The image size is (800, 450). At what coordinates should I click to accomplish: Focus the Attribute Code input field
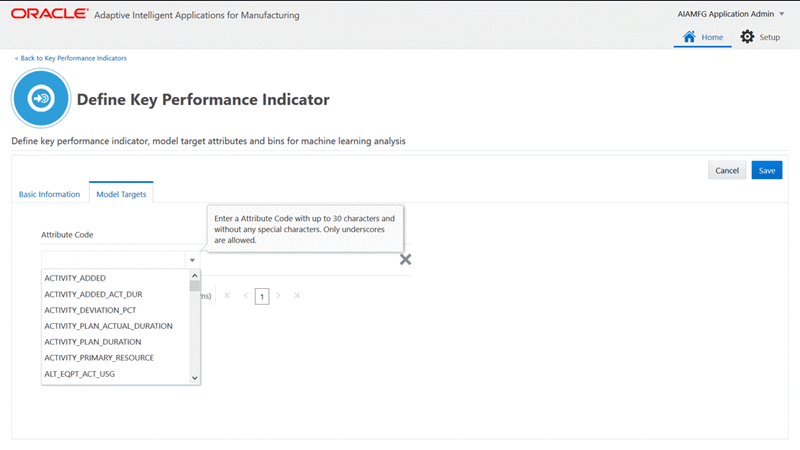tap(112, 260)
